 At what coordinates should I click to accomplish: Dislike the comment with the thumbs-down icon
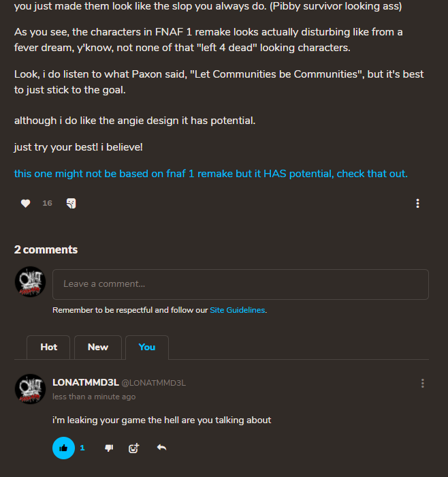coord(109,448)
